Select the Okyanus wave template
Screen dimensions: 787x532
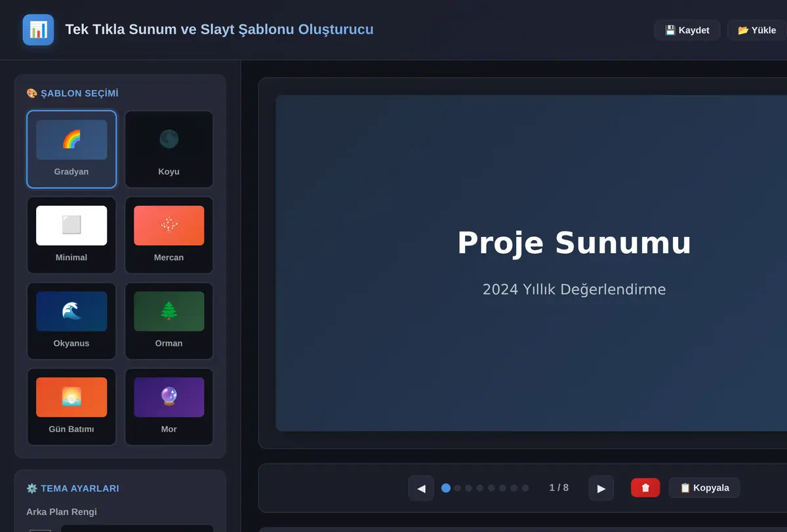(x=71, y=321)
